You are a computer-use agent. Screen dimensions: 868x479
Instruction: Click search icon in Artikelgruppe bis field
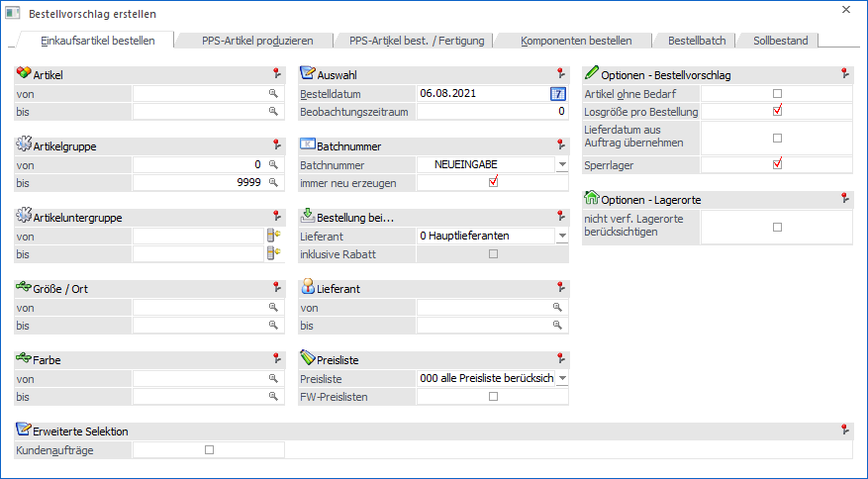(x=273, y=182)
